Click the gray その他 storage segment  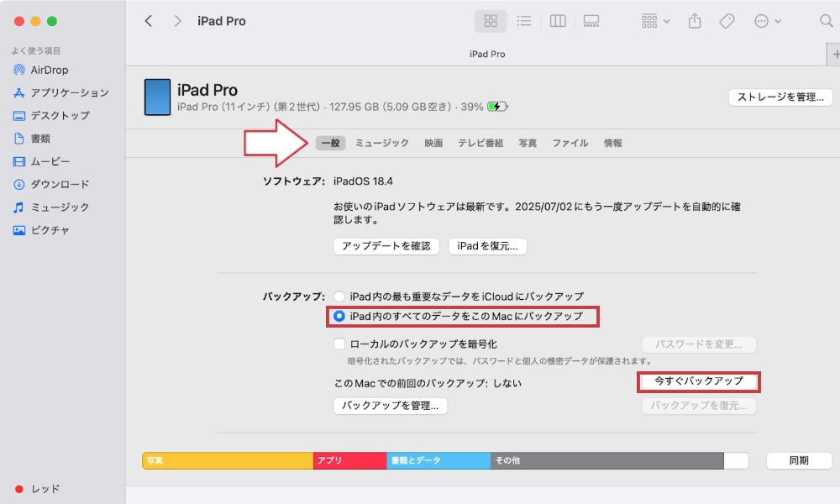click(x=607, y=460)
